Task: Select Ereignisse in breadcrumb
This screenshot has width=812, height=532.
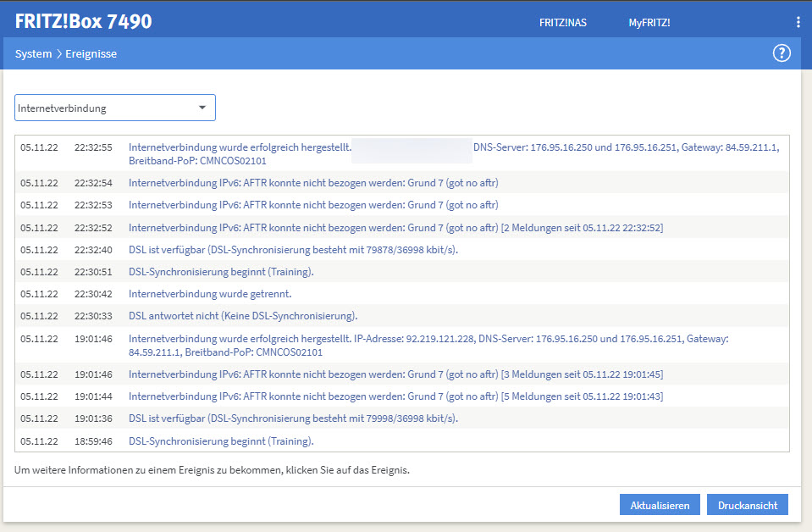Action: coord(91,54)
